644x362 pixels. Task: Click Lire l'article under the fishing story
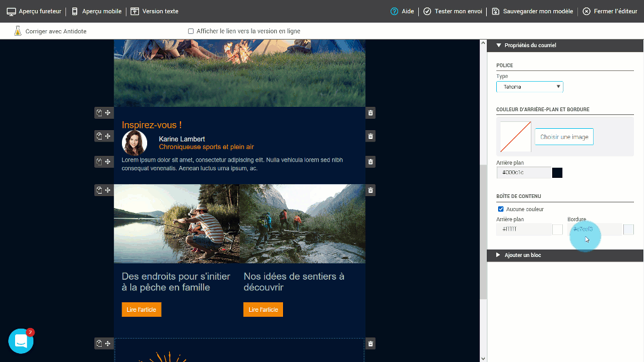tap(141, 309)
